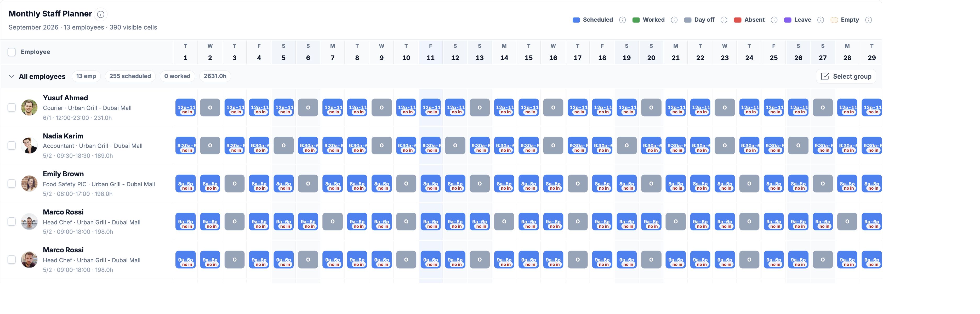
Task: Open Yusuf Ahmed's day off cell on day 2
Action: coord(210,108)
